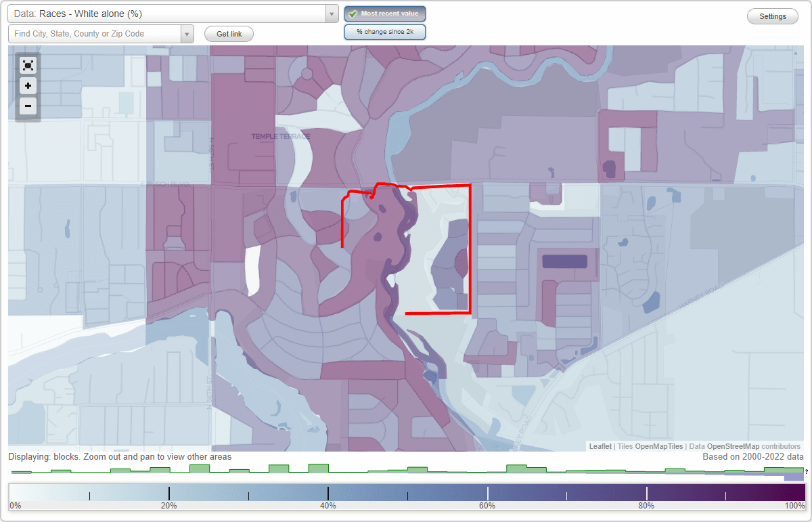The height and width of the screenshot is (522, 812).
Task: Zoom out with the minus button
Action: (28, 106)
